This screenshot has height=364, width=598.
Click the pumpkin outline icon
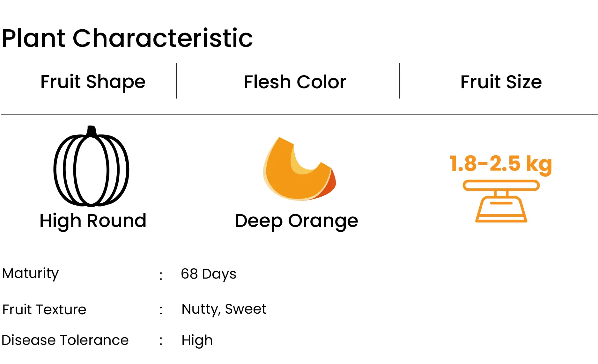pos(91,166)
